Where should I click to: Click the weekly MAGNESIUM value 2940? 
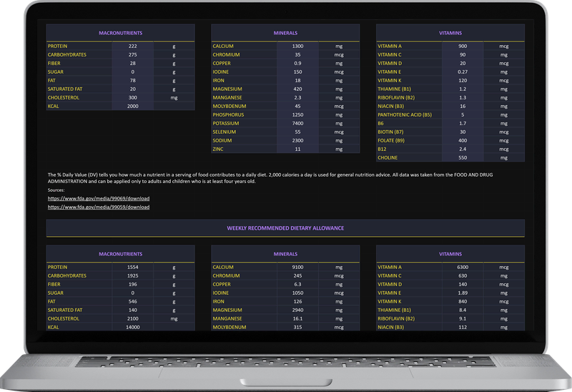tap(297, 310)
